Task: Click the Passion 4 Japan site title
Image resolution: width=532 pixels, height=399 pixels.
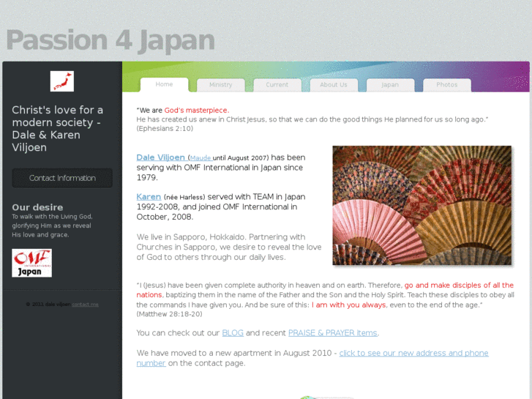Action: (x=110, y=40)
